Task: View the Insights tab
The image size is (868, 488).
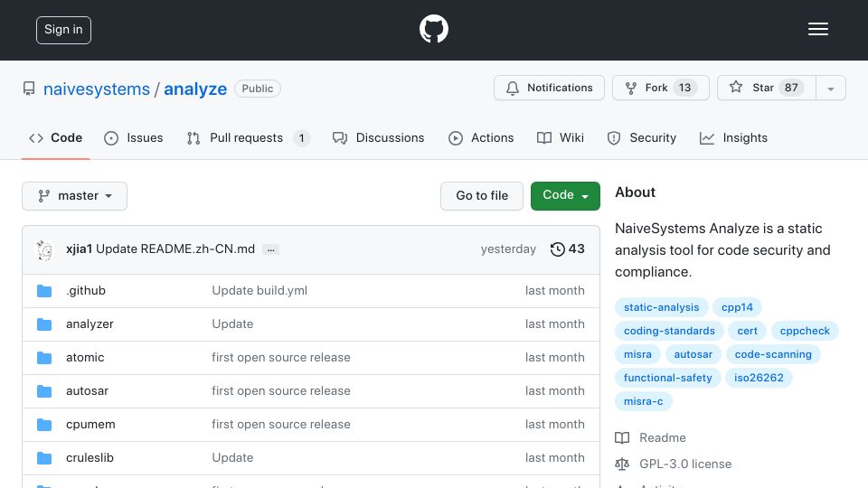Action: pos(733,137)
